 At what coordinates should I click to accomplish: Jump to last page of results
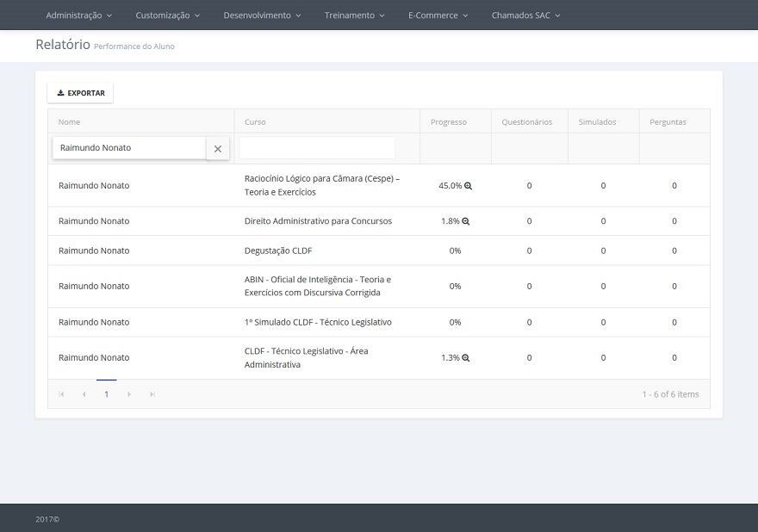point(152,394)
